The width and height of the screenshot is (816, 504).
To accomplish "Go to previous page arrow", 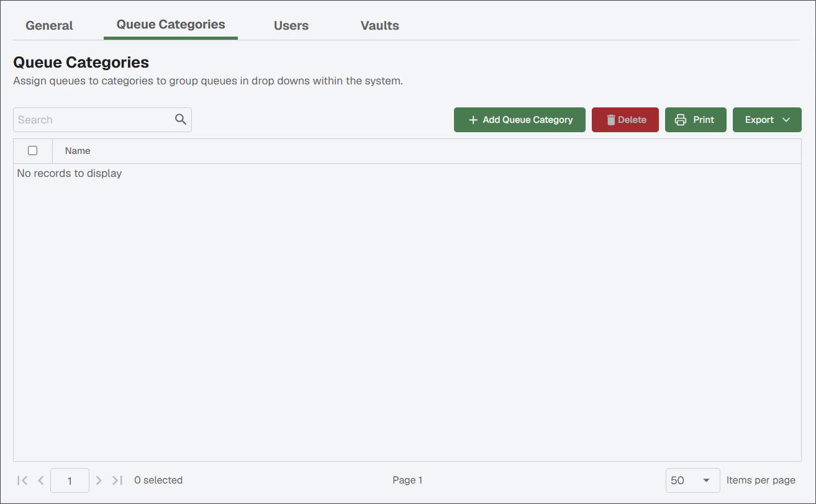I will pyautogui.click(x=41, y=480).
